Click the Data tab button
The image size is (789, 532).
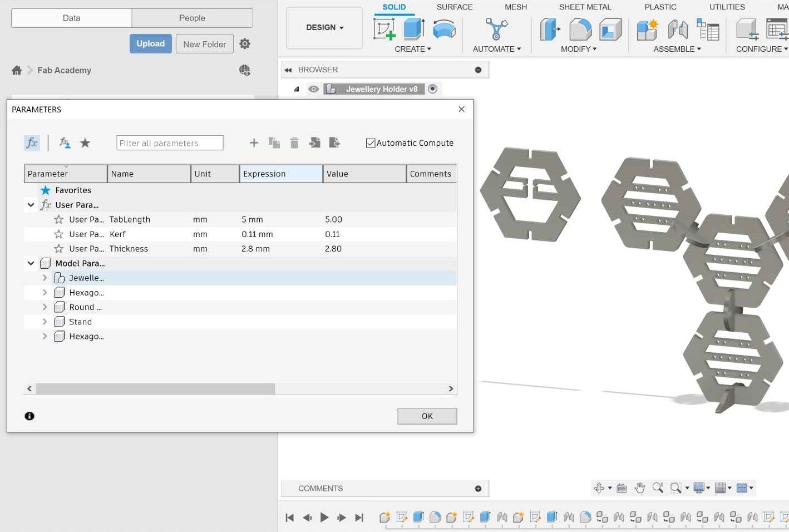tap(71, 18)
